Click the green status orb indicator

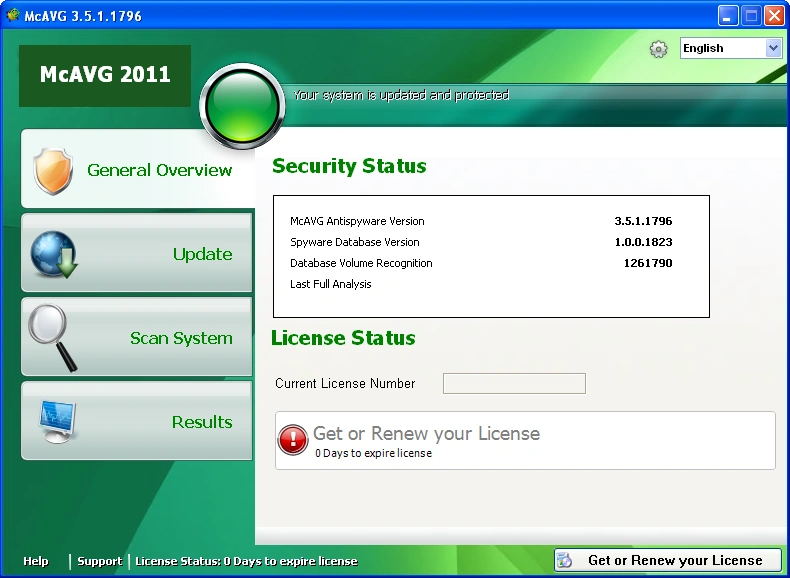pyautogui.click(x=242, y=106)
